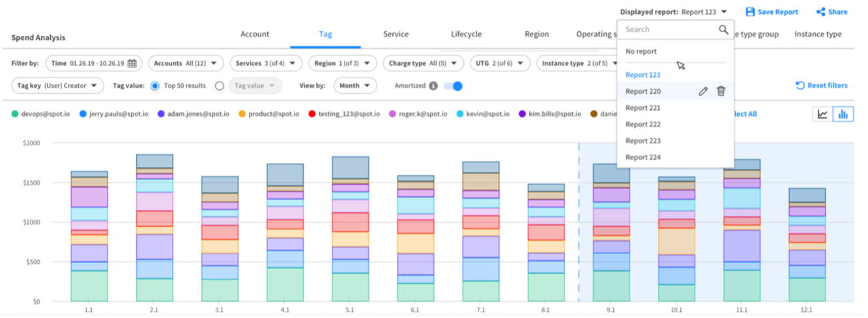
Task: Click the edit pencil icon for Report 220
Action: 702,91
